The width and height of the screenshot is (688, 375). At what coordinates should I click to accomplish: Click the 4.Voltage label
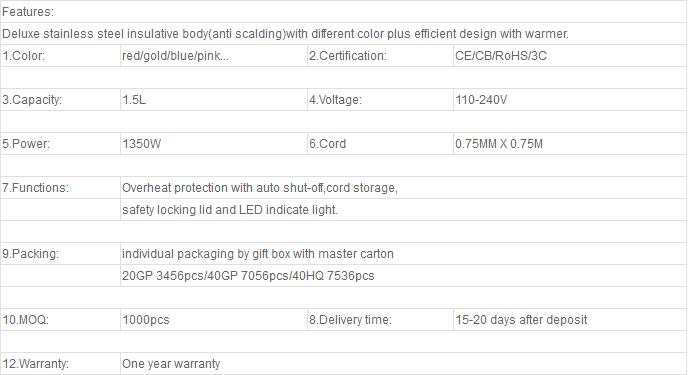pos(335,100)
